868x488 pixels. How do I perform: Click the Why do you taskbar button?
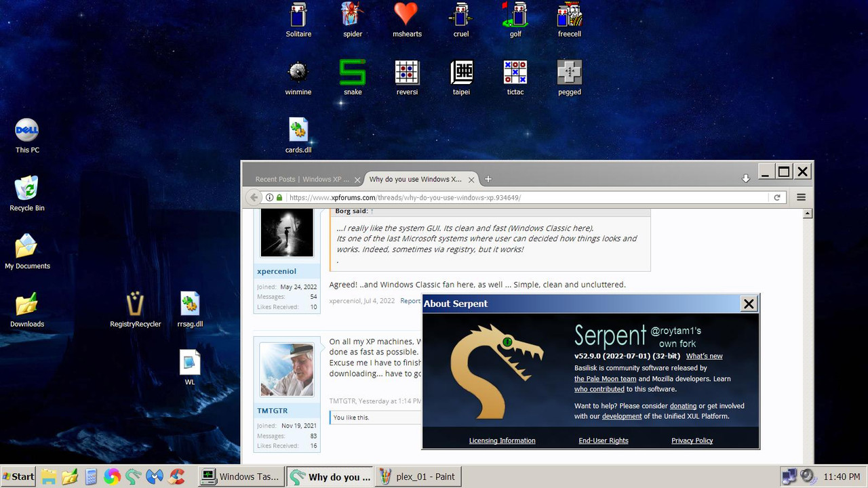pyautogui.click(x=329, y=476)
